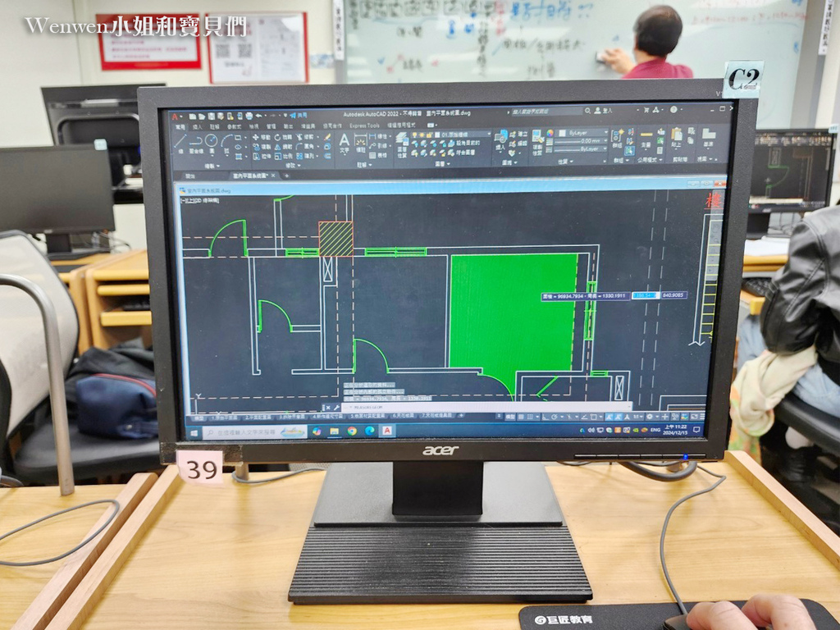This screenshot has height=630, width=840.
Task: Open the Group tool
Action: (618, 137)
